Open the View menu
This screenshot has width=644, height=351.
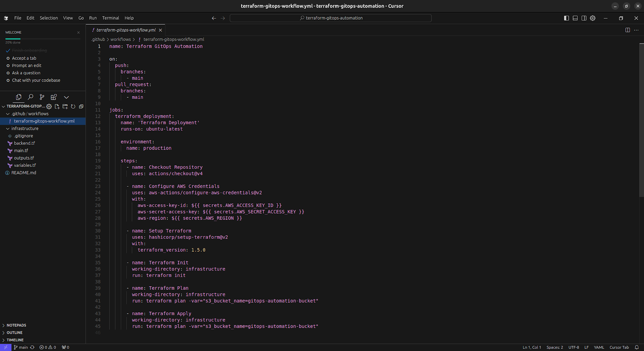(68, 18)
